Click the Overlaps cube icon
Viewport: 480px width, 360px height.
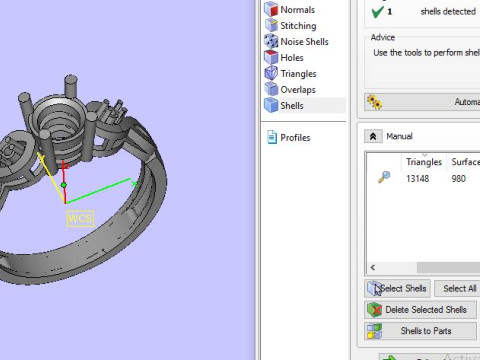271,89
